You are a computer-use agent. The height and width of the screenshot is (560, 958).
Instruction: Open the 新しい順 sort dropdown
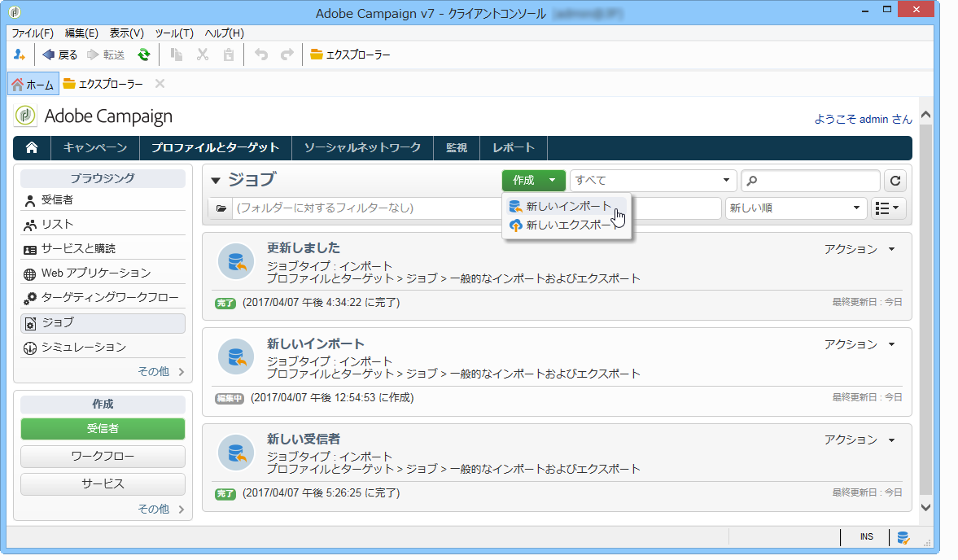pos(795,208)
